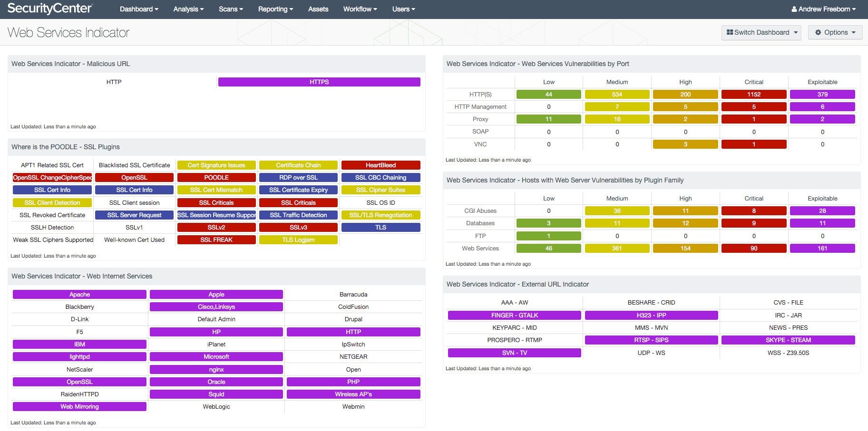Click the Squid indicator
Image resolution: width=868 pixels, height=431 pixels.
point(216,394)
